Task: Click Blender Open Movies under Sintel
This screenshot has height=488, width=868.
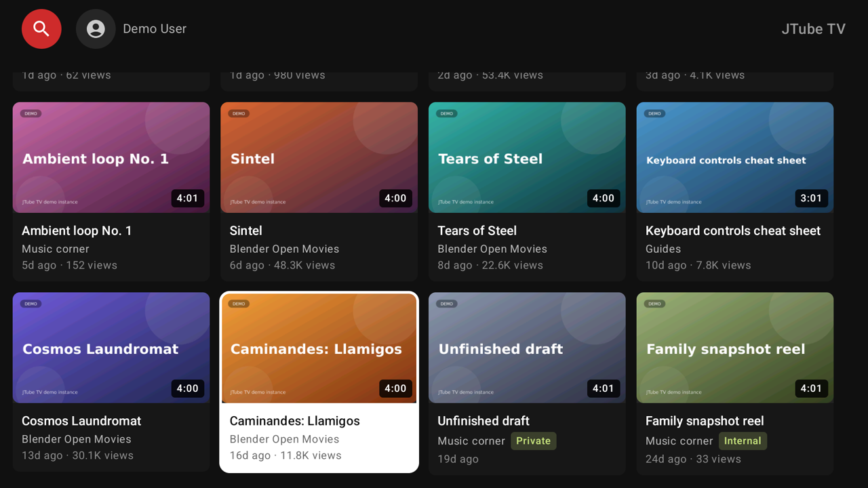Action: pyautogui.click(x=284, y=249)
